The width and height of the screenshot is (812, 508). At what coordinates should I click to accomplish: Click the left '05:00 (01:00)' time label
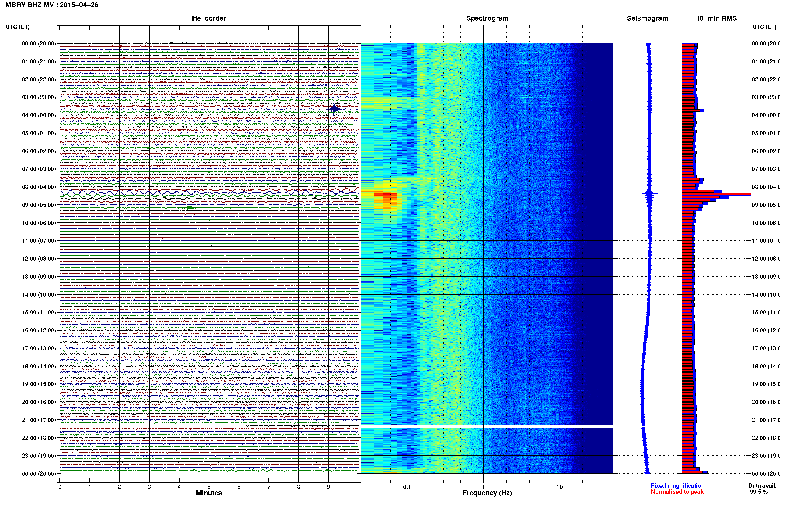[39, 133]
